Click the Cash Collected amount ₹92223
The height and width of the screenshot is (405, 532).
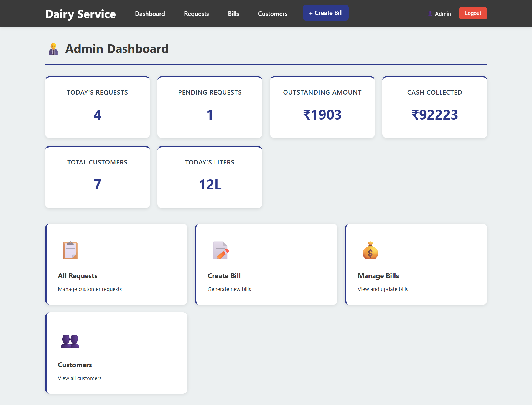434,115
